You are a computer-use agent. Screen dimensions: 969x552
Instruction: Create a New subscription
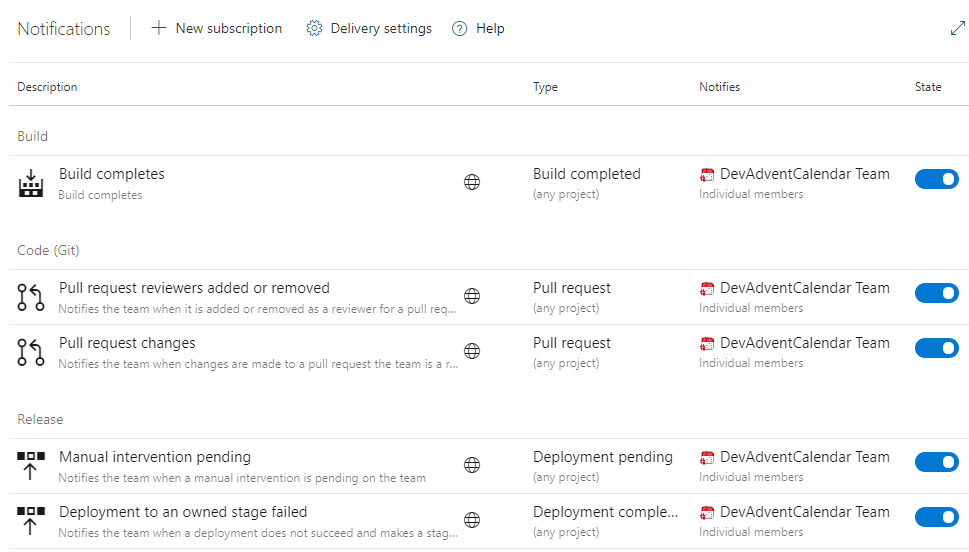click(x=217, y=29)
